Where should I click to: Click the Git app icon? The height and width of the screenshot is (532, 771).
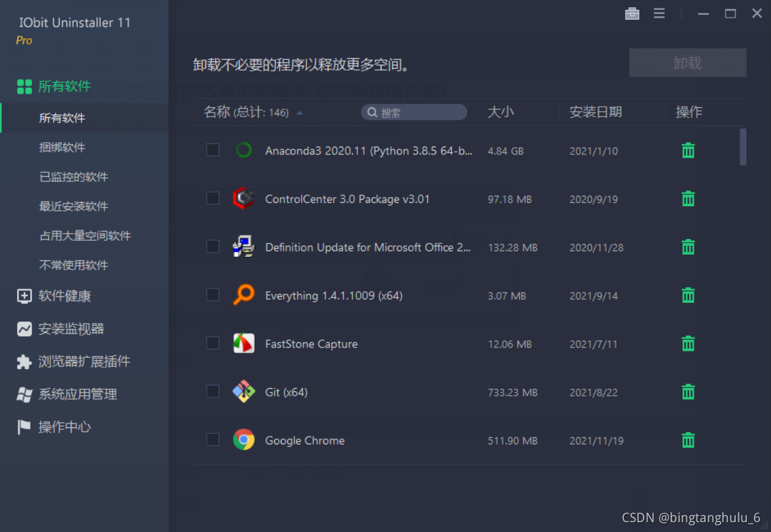click(x=243, y=391)
